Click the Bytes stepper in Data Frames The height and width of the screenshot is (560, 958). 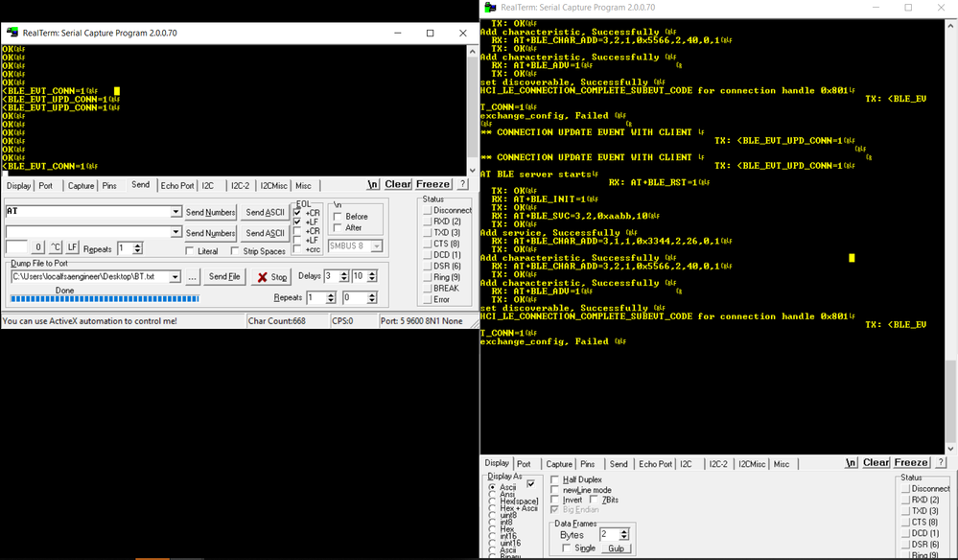[623, 534]
